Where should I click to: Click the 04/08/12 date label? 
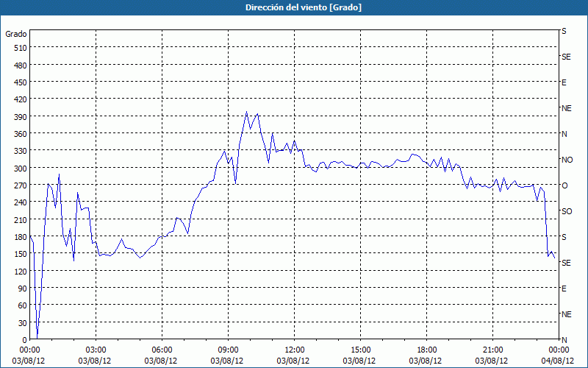(558, 361)
